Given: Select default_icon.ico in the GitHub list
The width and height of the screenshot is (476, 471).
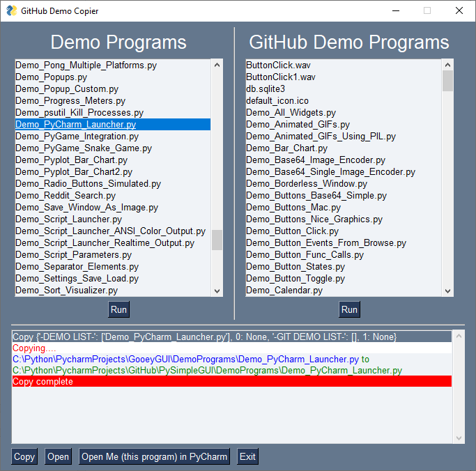Looking at the screenshot, I should pyautogui.click(x=344, y=101).
